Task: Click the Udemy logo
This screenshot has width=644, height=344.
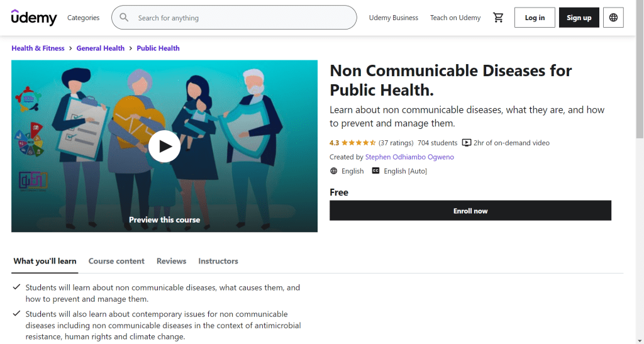Action: (x=34, y=18)
